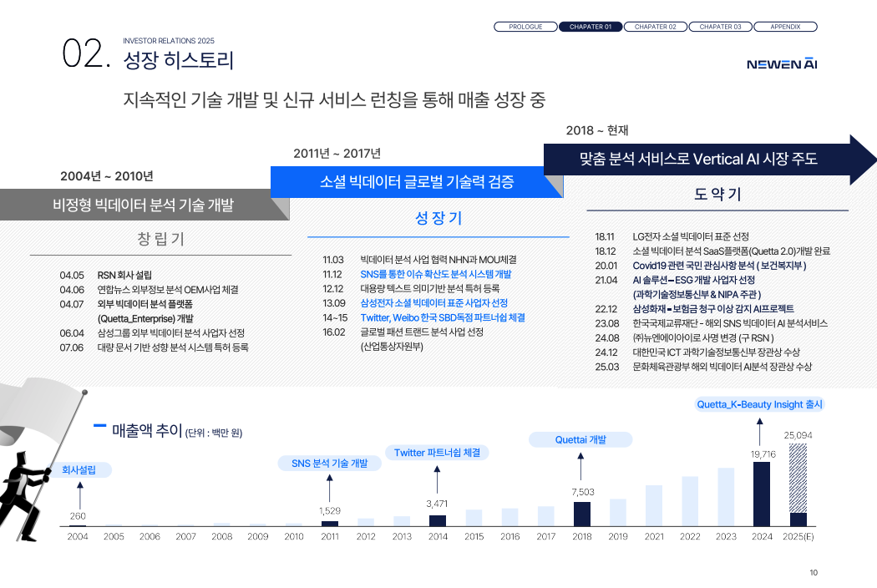Click the Quetta 2.0 SaaS플랫폼 entry
The width and height of the screenshot is (877, 588).
pyautogui.click(x=732, y=251)
